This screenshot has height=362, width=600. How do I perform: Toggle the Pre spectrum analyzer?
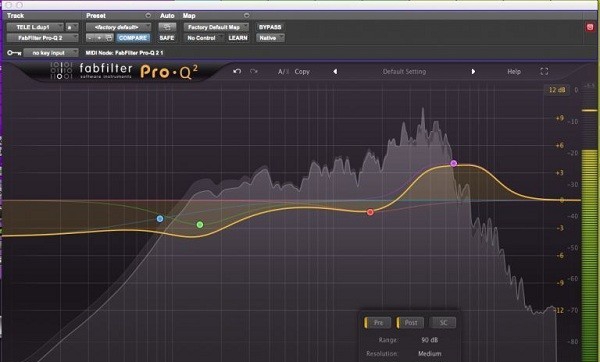(x=377, y=323)
